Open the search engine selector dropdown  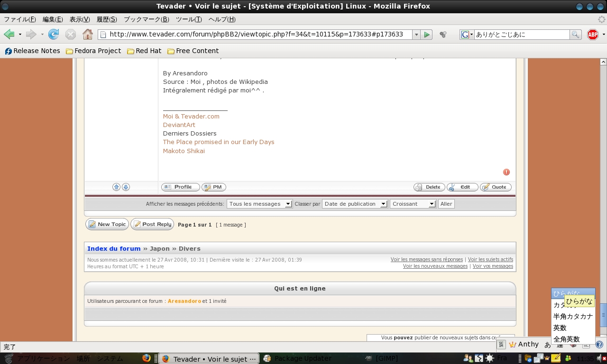click(x=467, y=35)
